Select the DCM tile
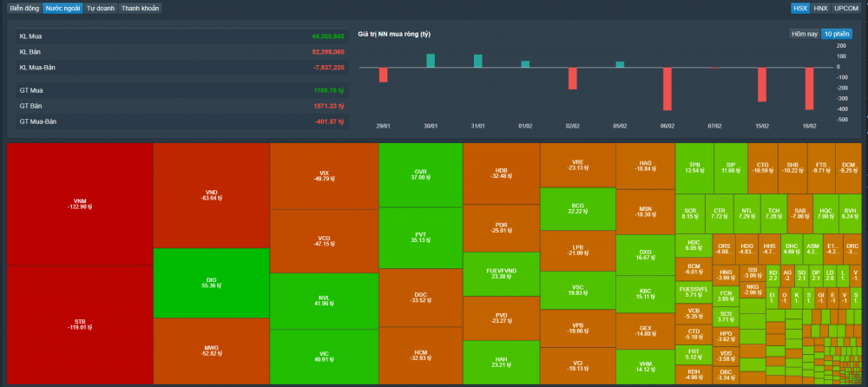Viewport: 868px width, 387px height. 848,168
